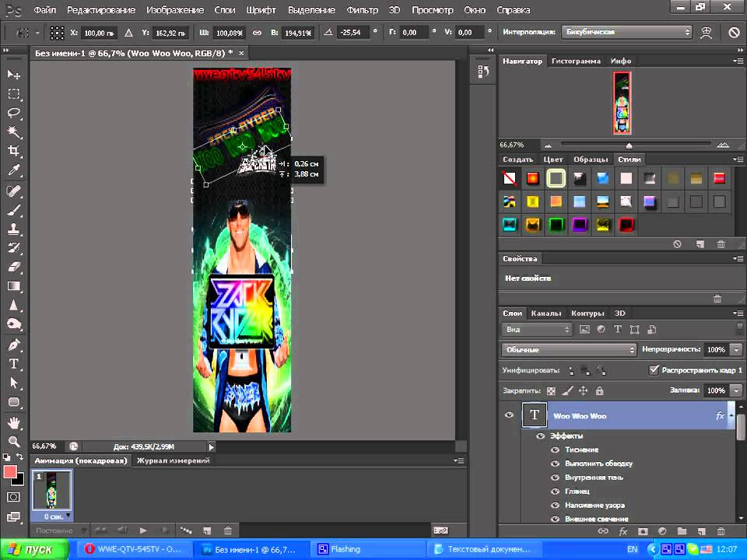Switch to Журнал измерений tab
The height and width of the screenshot is (560, 747).
pos(173,460)
